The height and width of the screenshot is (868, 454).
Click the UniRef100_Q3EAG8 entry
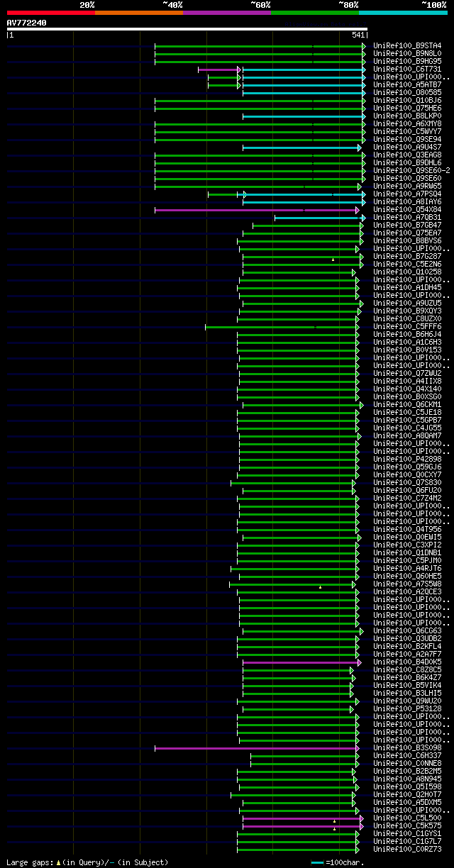pos(407,155)
